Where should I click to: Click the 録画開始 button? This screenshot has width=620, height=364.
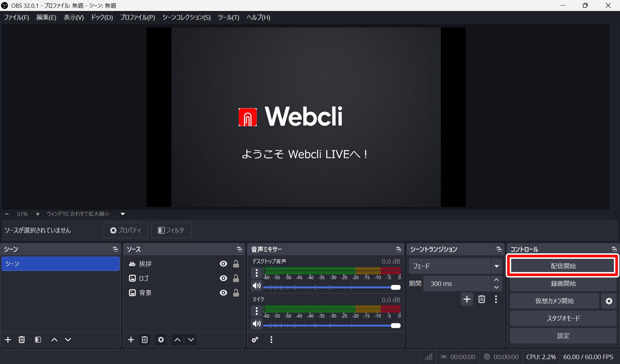point(563,284)
